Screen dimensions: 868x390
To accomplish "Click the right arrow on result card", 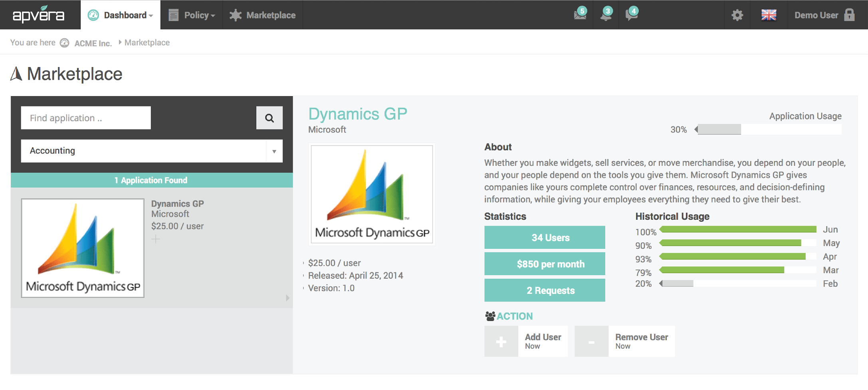I will point(287,298).
